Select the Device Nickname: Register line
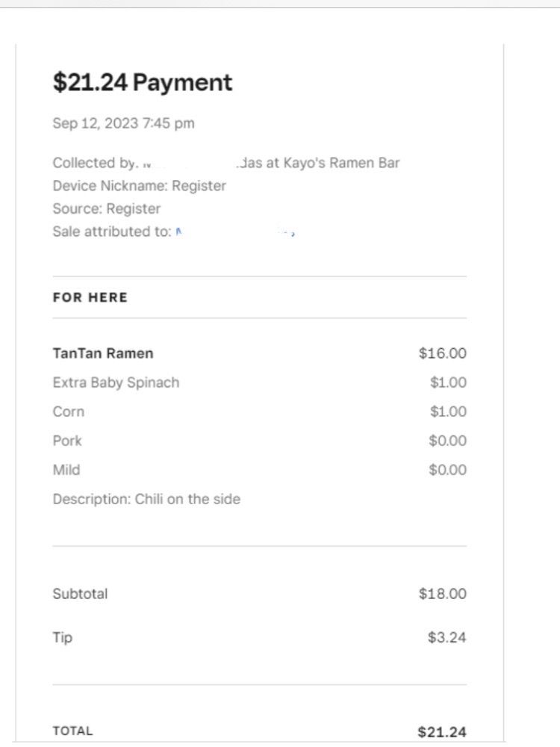 point(139,186)
